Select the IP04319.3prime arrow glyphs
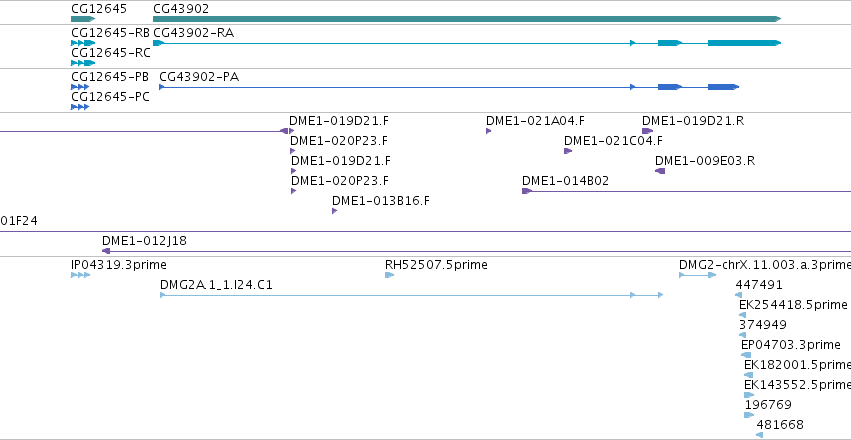 point(80,275)
